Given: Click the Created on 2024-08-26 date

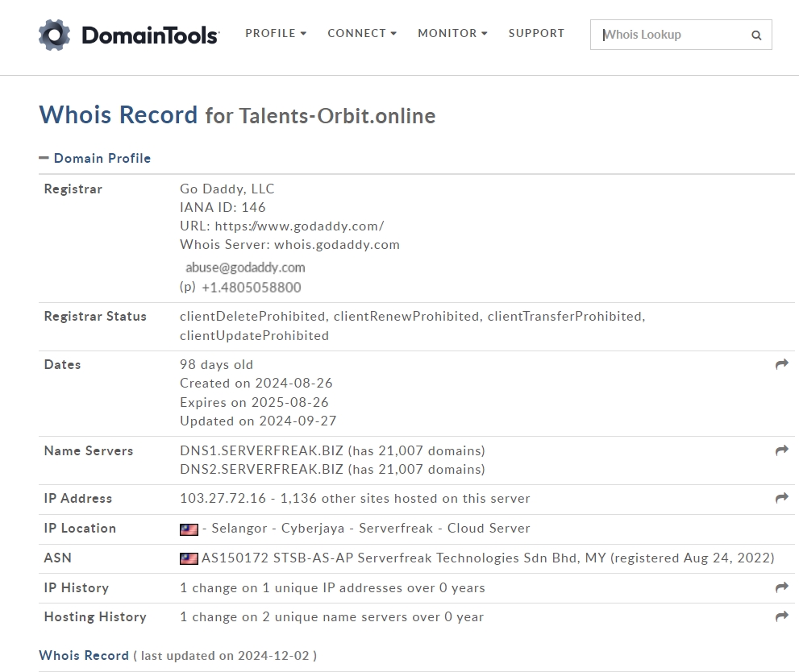Looking at the screenshot, I should pyautogui.click(x=256, y=383).
